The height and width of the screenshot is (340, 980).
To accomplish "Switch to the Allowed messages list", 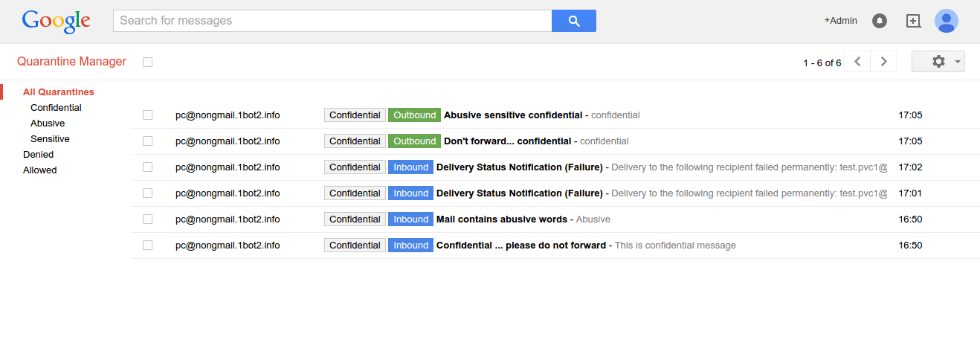I will click(40, 170).
